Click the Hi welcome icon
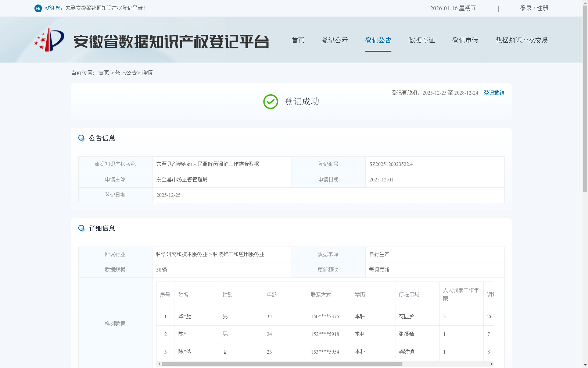This screenshot has width=588, height=368. [38, 8]
